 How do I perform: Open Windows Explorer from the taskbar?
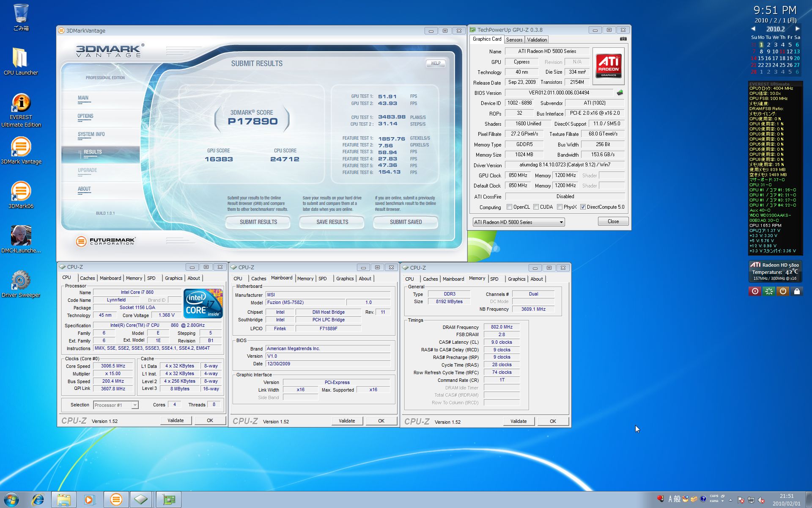(63, 500)
